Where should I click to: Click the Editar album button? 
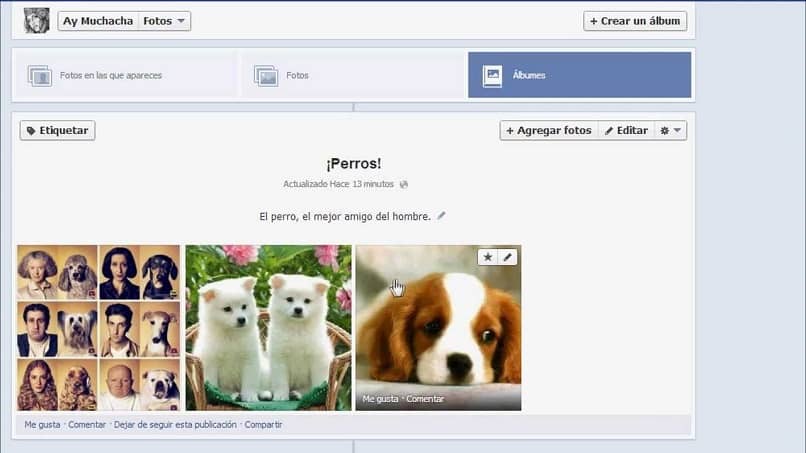(627, 131)
